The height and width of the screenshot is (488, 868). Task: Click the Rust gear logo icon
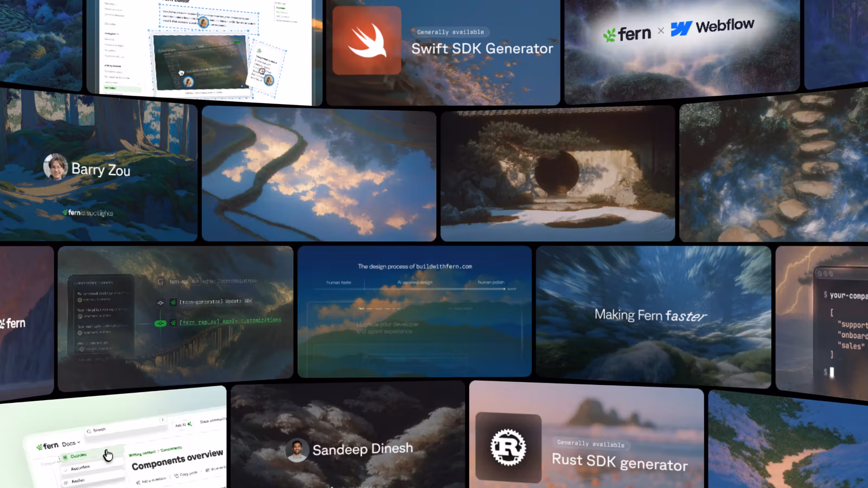[x=508, y=447]
